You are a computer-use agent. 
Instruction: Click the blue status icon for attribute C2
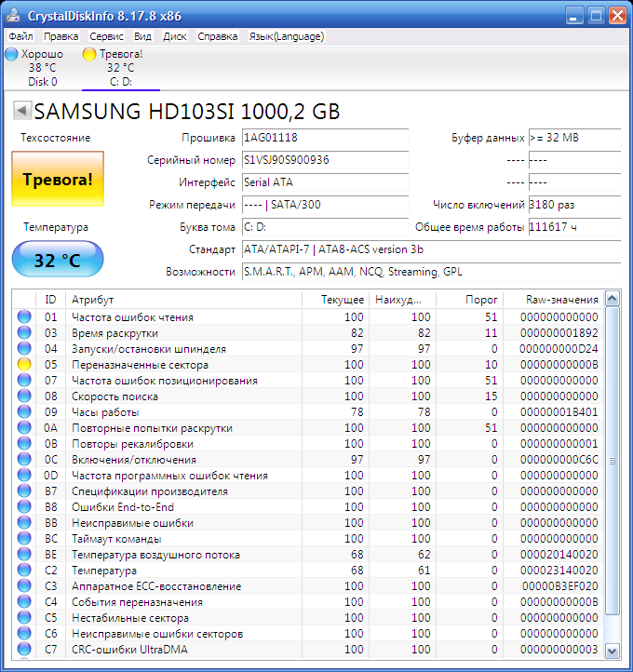point(24,570)
